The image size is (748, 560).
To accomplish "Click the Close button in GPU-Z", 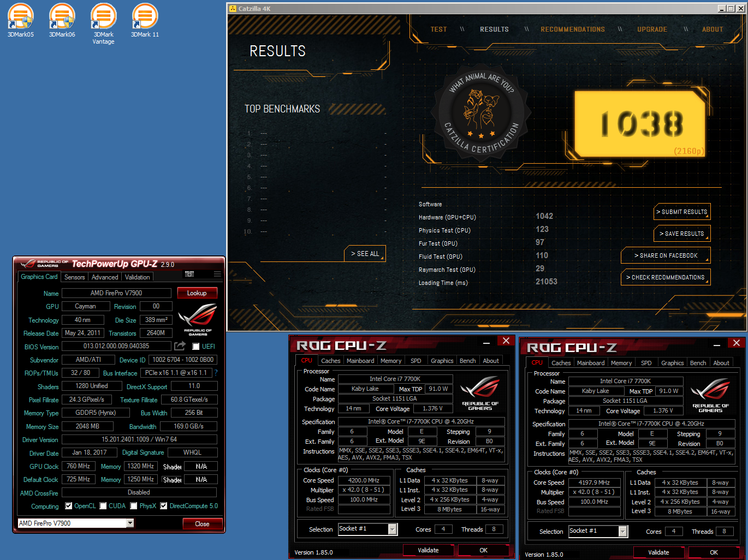I will pos(203,524).
